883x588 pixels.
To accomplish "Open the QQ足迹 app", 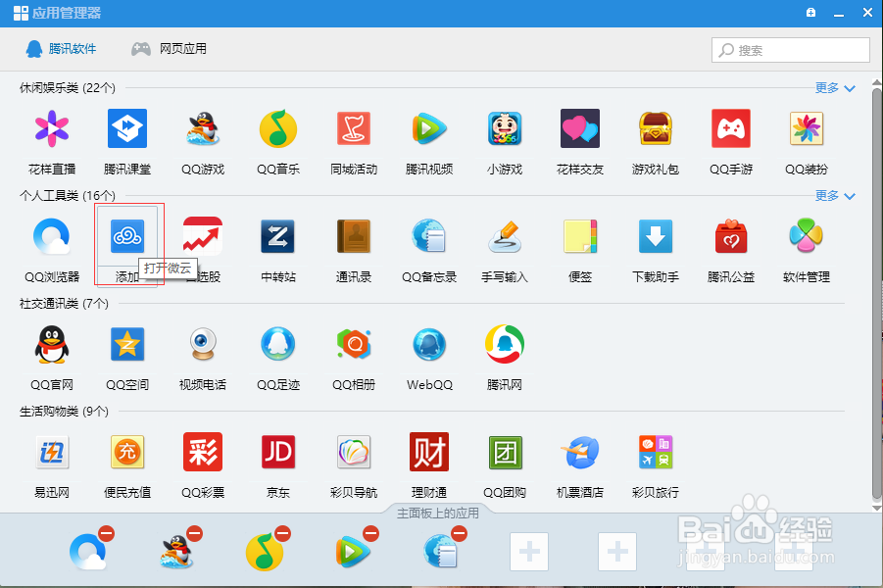I will pyautogui.click(x=278, y=344).
